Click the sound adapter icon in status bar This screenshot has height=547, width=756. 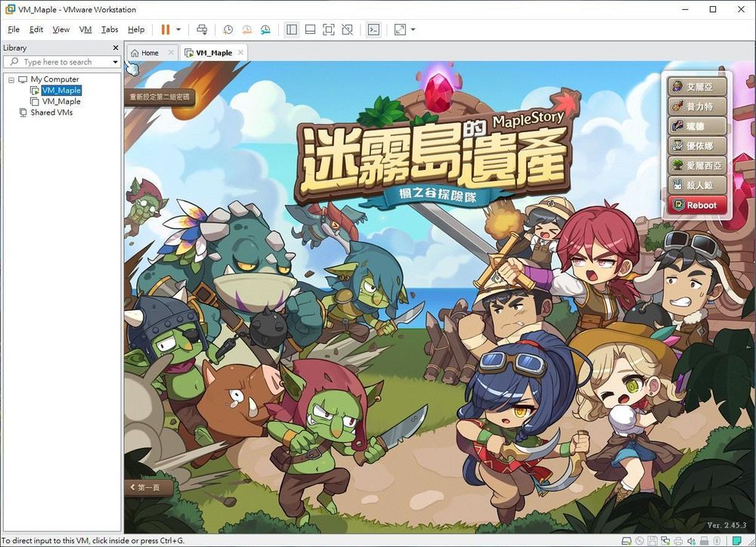coord(689,539)
